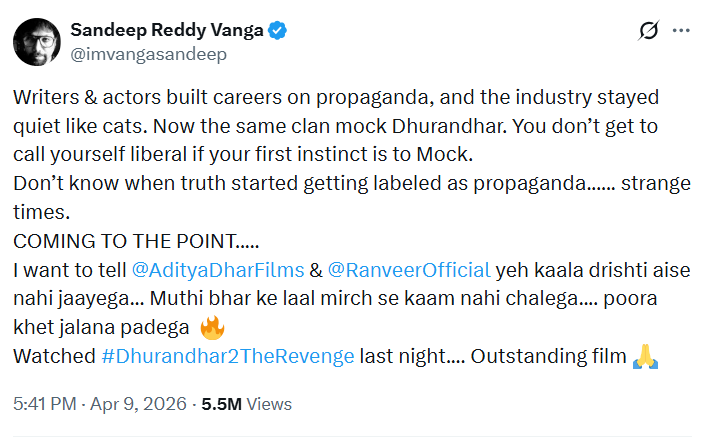Click the fire emoji in the post
The width and height of the screenshot is (706, 445).
210,326
